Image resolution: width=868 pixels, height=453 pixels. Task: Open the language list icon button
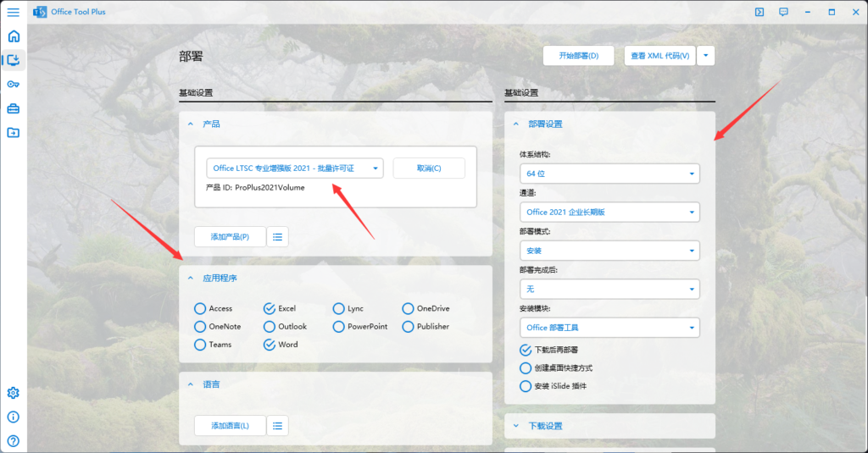pos(277,426)
